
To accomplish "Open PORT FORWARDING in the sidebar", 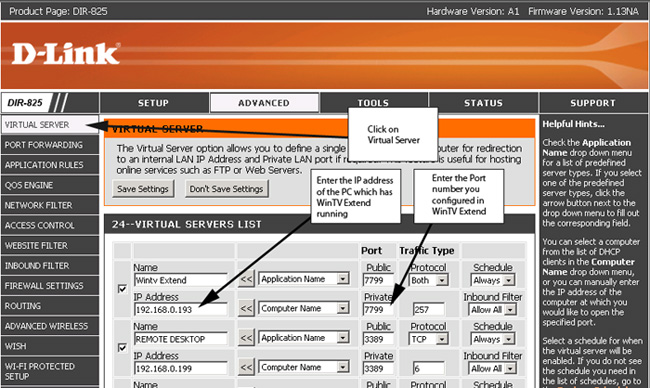I will [x=50, y=145].
